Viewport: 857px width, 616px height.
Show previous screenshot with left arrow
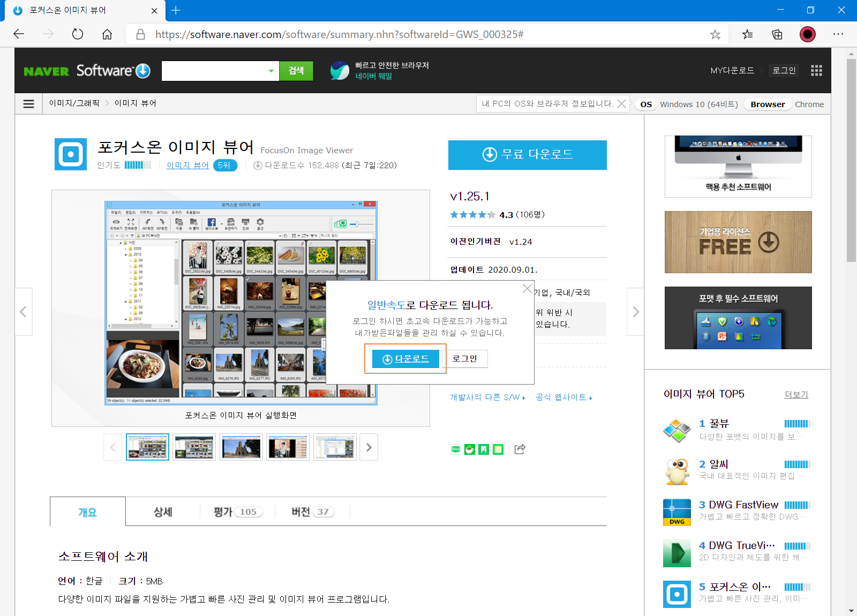(24, 312)
